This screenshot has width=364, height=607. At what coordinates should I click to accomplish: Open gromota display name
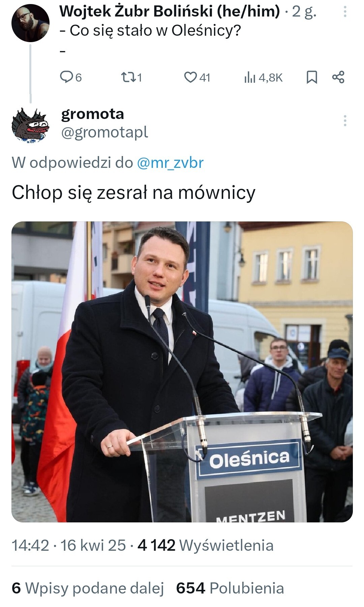click(x=93, y=114)
